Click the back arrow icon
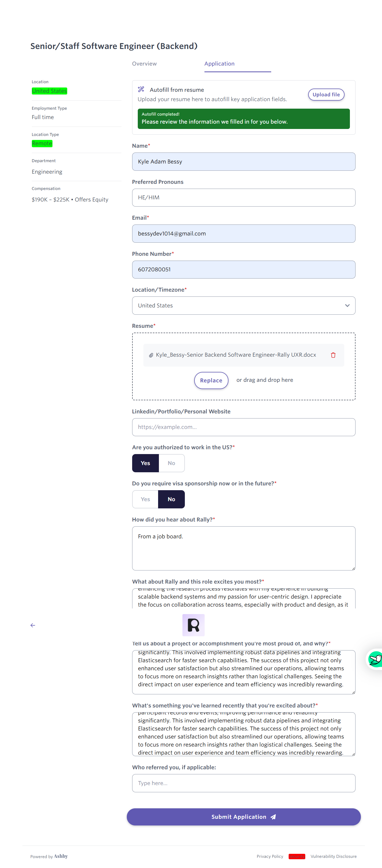This screenshot has height=868, width=382. (x=33, y=625)
